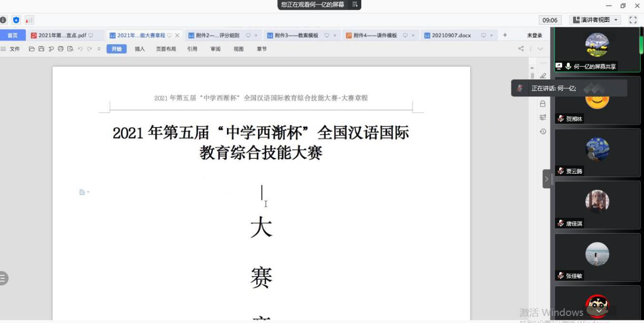
Task: Expand the screen sharing options menu at top
Action: (355, 5)
